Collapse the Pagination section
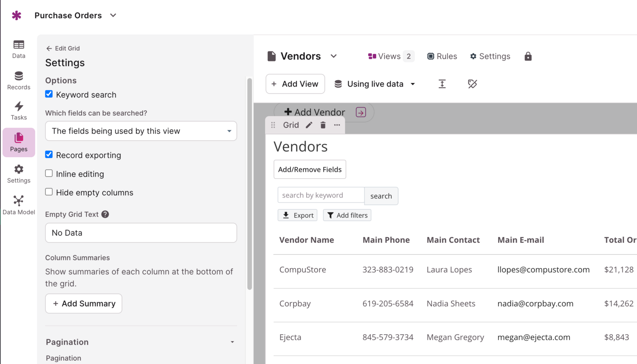The width and height of the screenshot is (637, 364). (232, 342)
